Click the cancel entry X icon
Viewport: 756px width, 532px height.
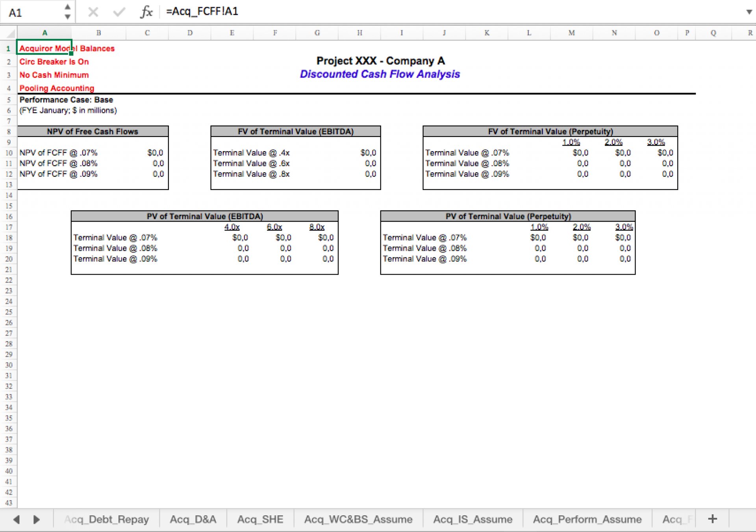[x=93, y=12]
